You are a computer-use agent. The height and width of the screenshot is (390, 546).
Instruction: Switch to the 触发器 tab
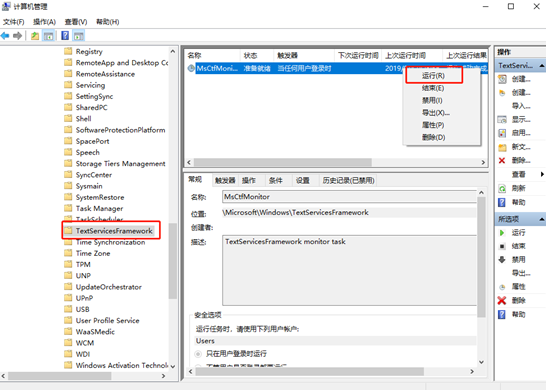[225, 180]
